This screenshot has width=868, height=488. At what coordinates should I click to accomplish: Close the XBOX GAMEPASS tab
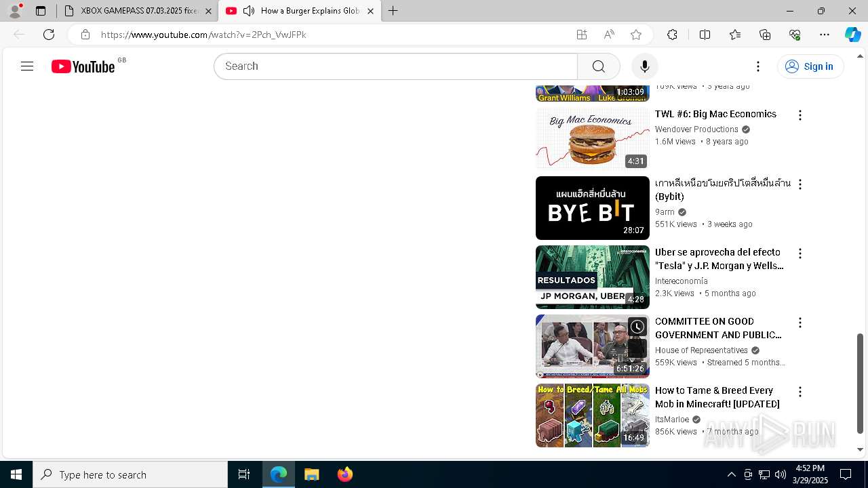tap(208, 11)
